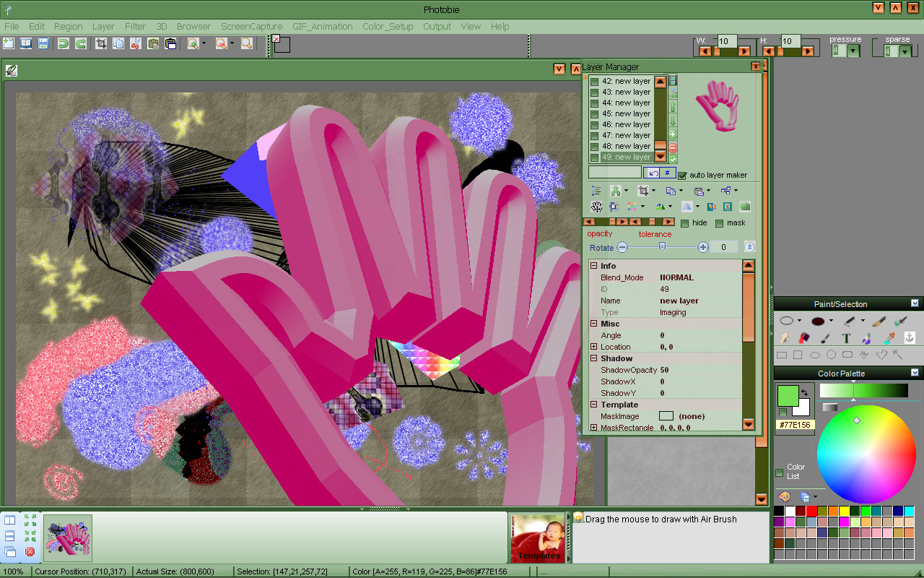Screen dimensions: 924x578
Task: Collapse the Color Palette panel header arrow
Action: point(915,373)
